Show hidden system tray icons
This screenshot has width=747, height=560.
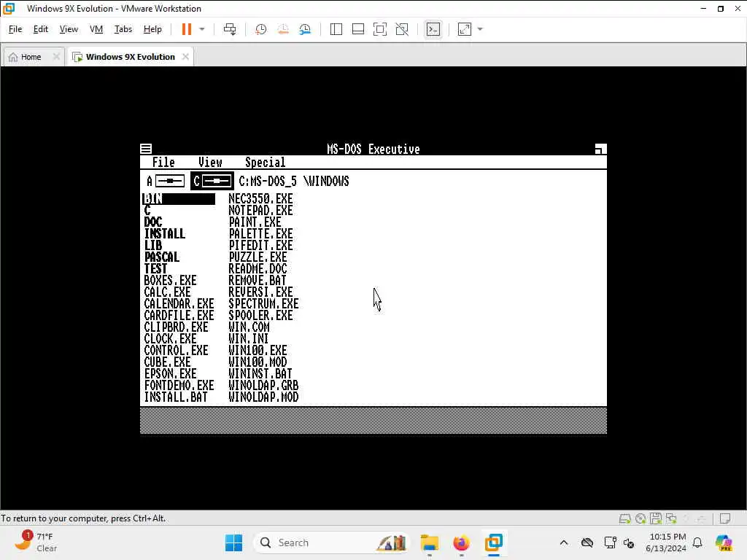564,542
